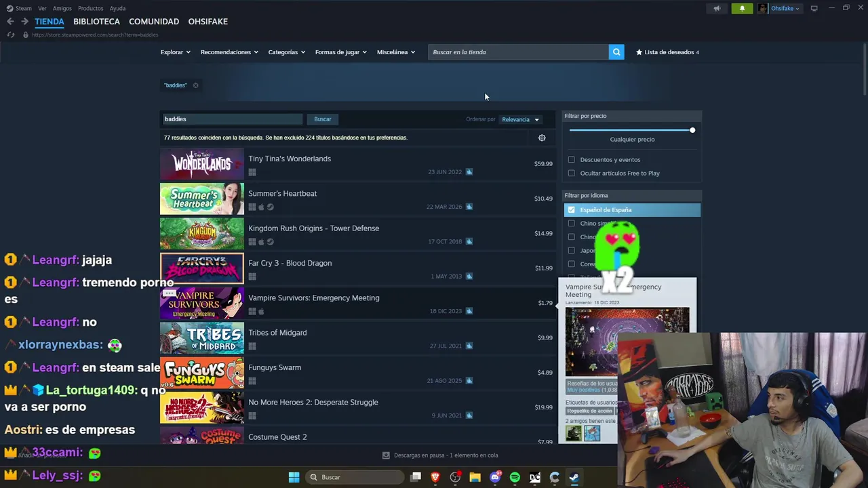The width and height of the screenshot is (868, 488).
Task: Click Steam icon in taskbar
Action: point(574,477)
